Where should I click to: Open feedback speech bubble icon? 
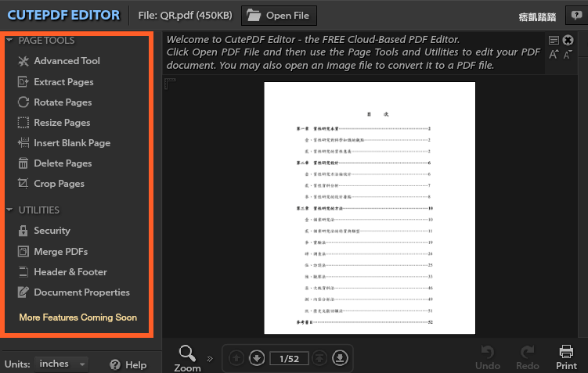coord(576,16)
